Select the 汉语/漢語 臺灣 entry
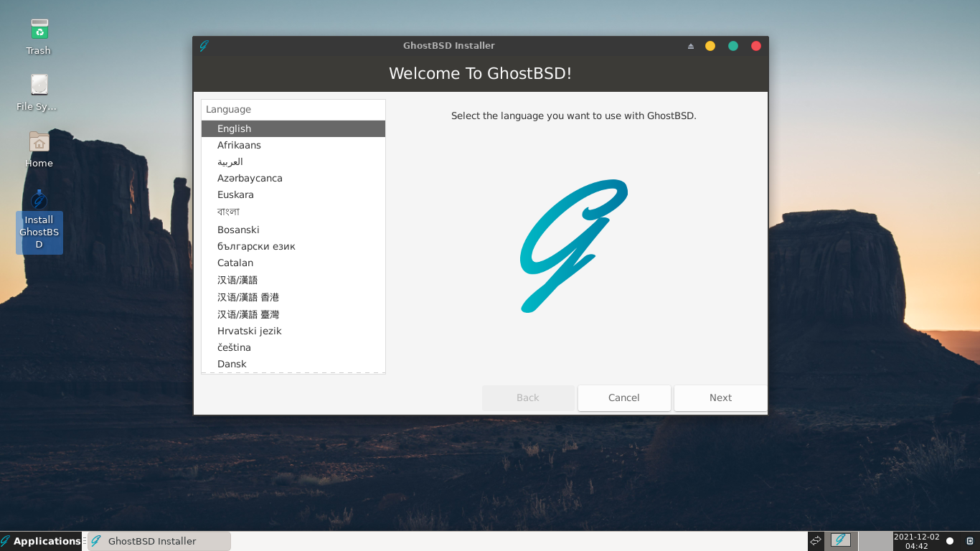 [293, 315]
